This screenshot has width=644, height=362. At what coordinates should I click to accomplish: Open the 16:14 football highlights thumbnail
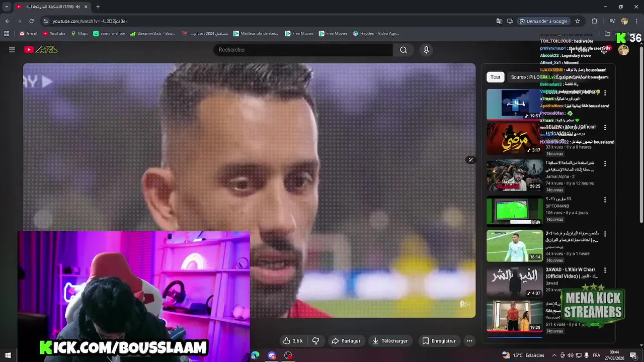515,246
